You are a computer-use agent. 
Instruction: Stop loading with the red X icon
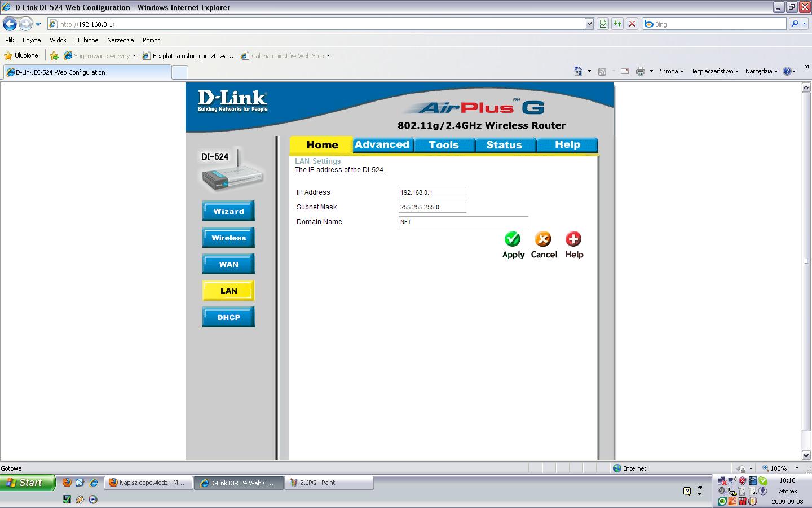pos(632,24)
